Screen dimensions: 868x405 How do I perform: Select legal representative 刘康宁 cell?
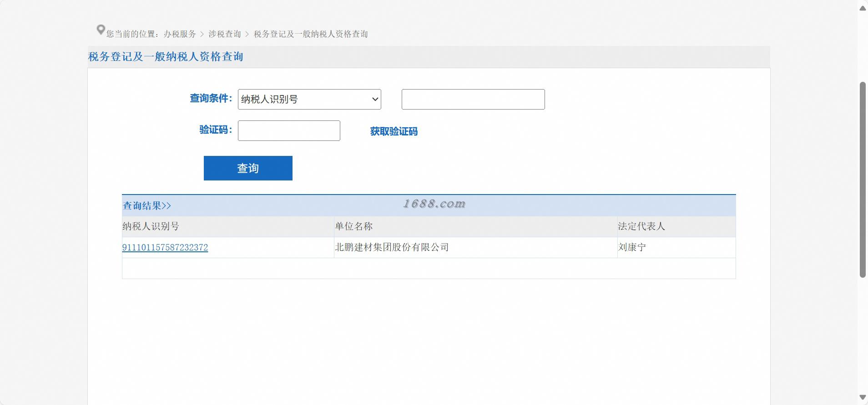tap(676, 247)
